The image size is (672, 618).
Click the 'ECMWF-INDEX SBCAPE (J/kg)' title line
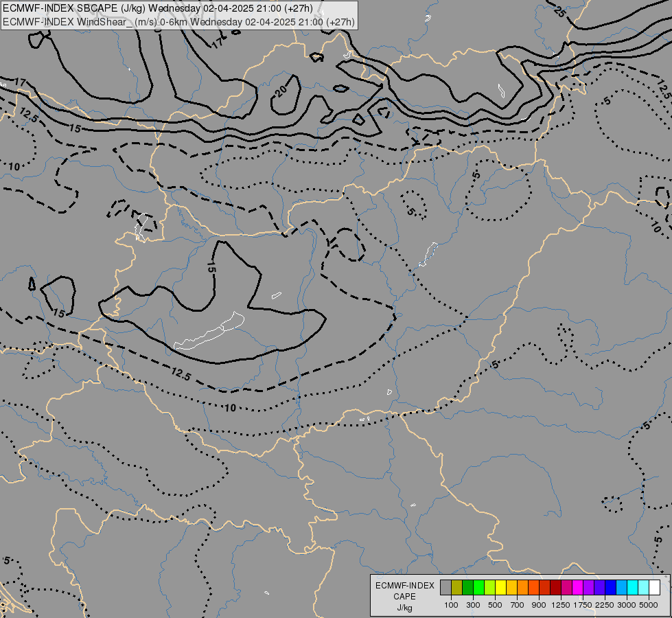point(158,8)
